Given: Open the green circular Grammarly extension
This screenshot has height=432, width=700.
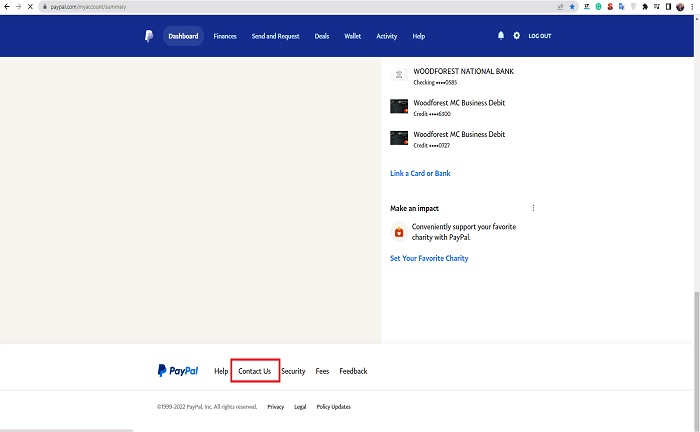Looking at the screenshot, I should (598, 7).
